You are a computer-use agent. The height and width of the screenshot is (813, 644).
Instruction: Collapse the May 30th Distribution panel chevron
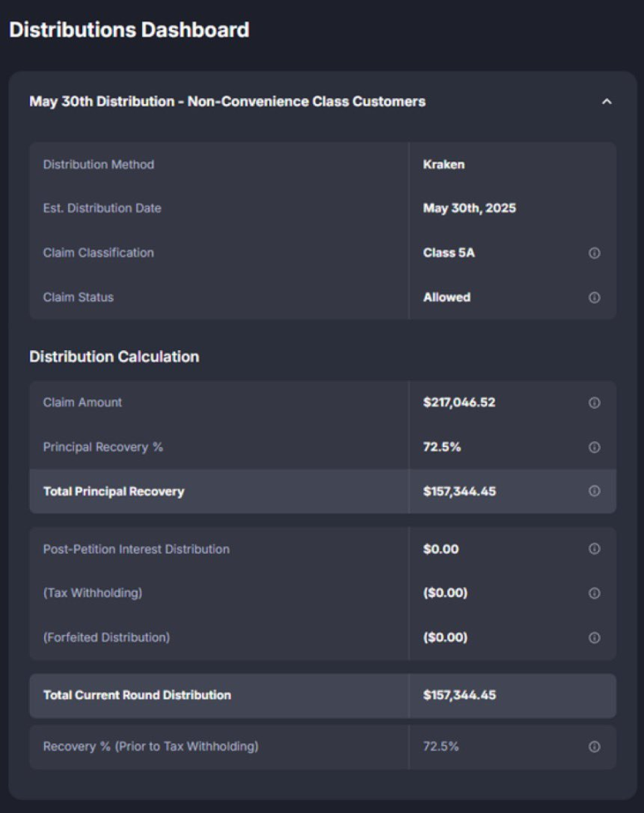pos(607,101)
